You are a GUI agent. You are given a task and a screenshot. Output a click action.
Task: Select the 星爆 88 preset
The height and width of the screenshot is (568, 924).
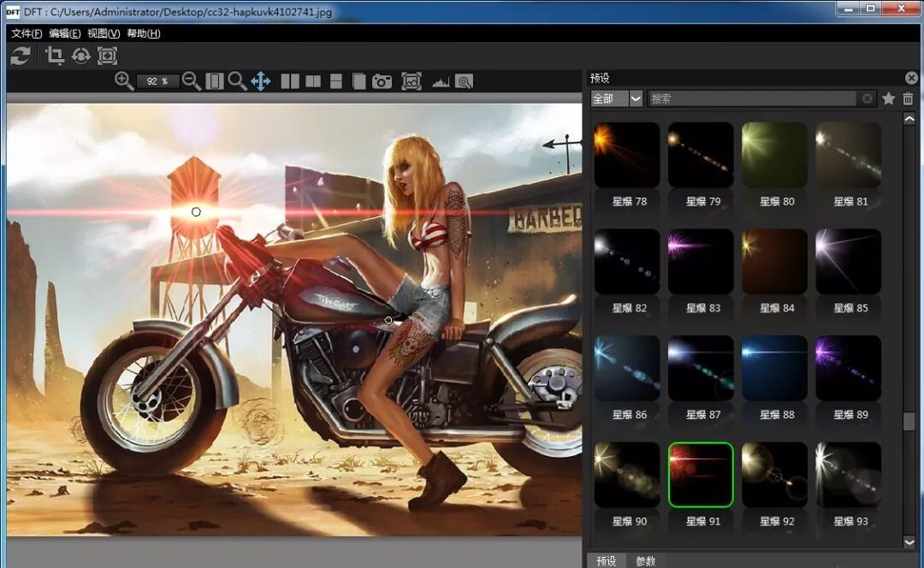(x=774, y=368)
